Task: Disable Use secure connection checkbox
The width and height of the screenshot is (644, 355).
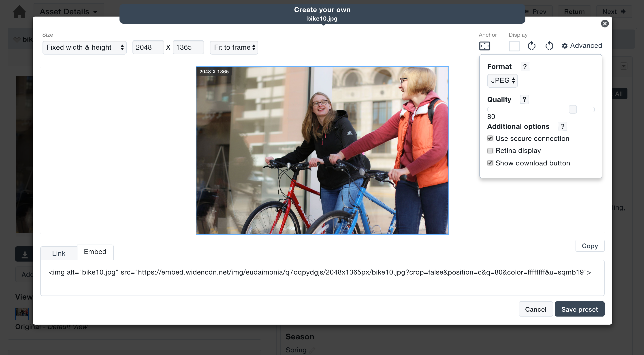Action: tap(490, 138)
